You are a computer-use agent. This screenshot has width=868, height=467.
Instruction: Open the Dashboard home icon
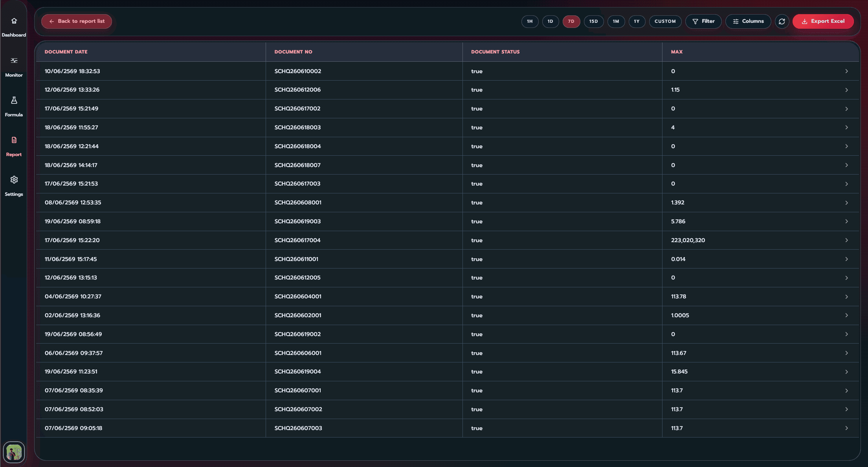pos(14,21)
